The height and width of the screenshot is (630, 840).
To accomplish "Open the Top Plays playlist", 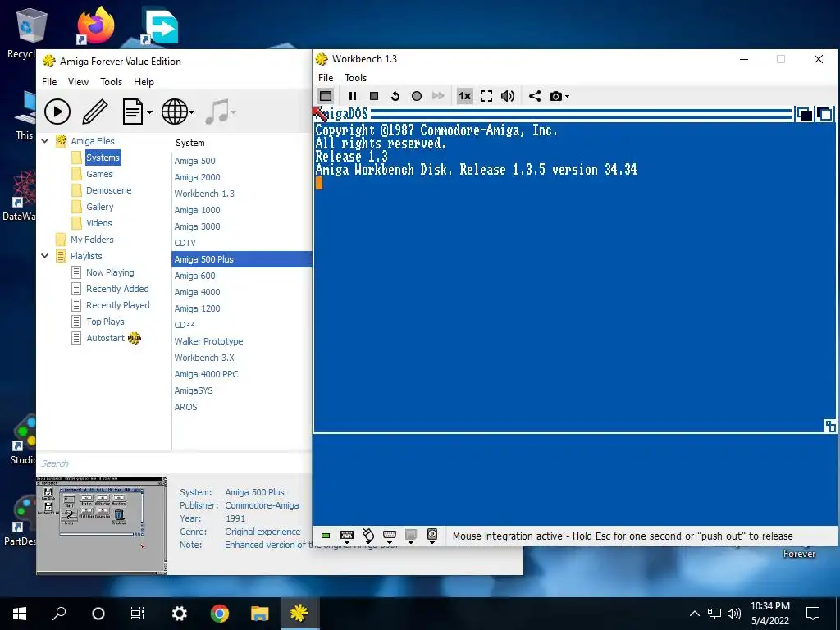I will 105,322.
